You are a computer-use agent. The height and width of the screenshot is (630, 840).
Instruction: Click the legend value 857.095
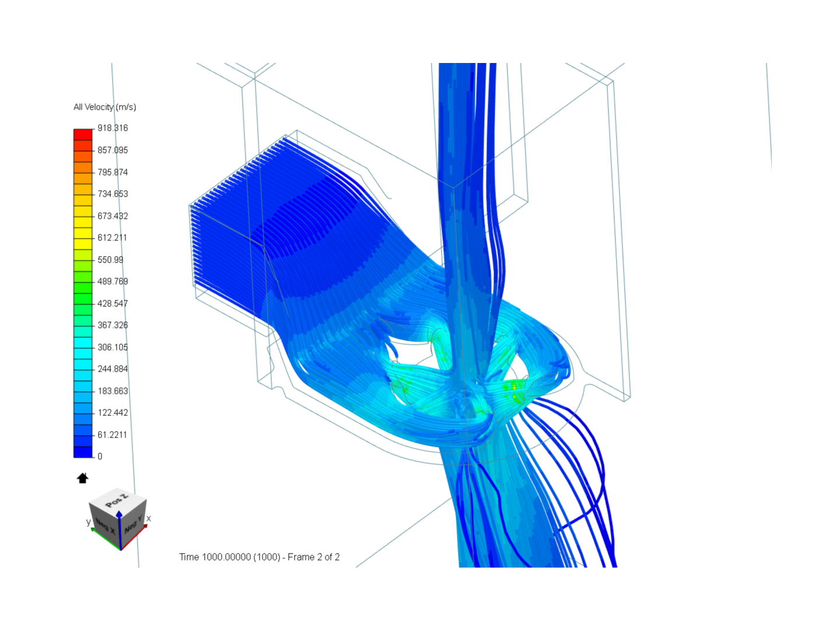[113, 150]
